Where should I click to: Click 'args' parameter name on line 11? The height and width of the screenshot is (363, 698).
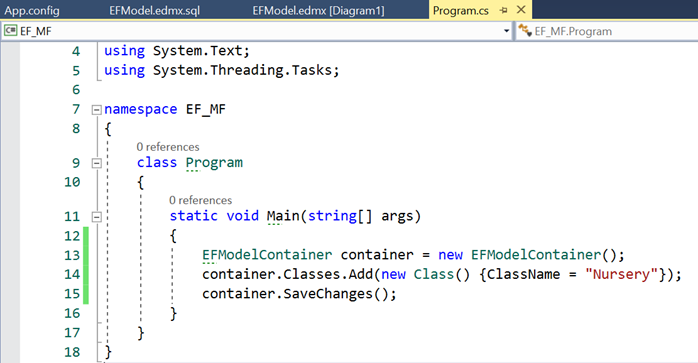pos(397,217)
